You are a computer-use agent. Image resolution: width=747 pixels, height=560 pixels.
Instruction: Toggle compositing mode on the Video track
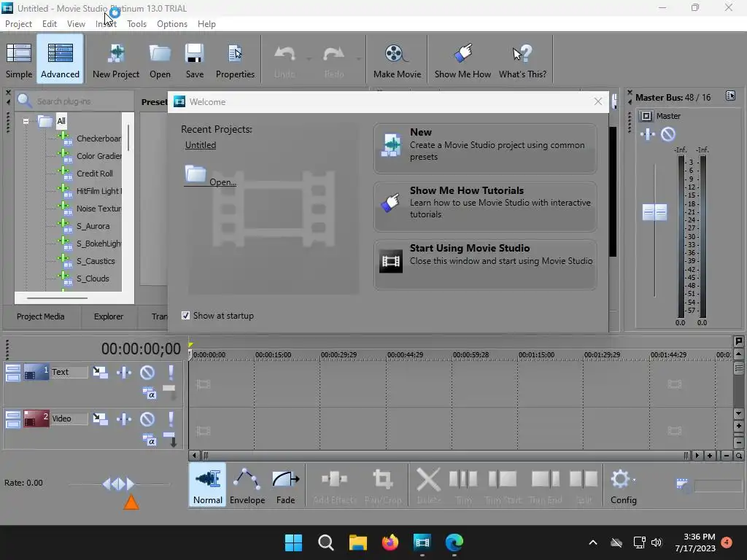pos(149,440)
